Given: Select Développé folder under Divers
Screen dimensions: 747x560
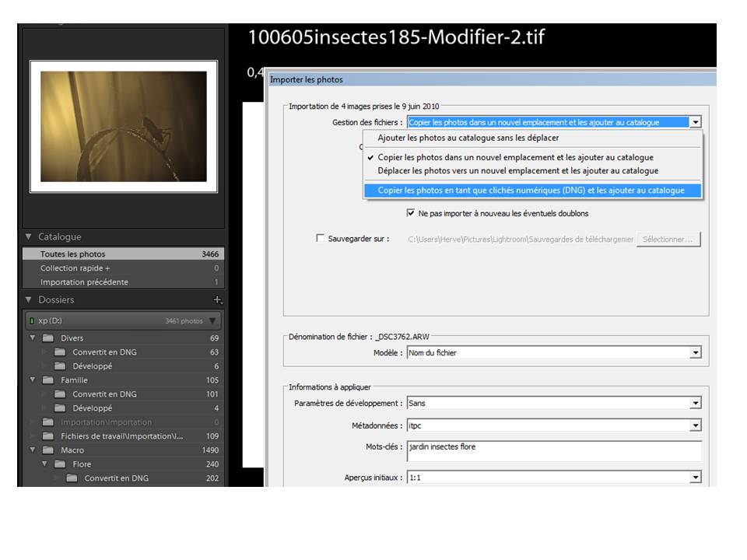Looking at the screenshot, I should click(93, 366).
